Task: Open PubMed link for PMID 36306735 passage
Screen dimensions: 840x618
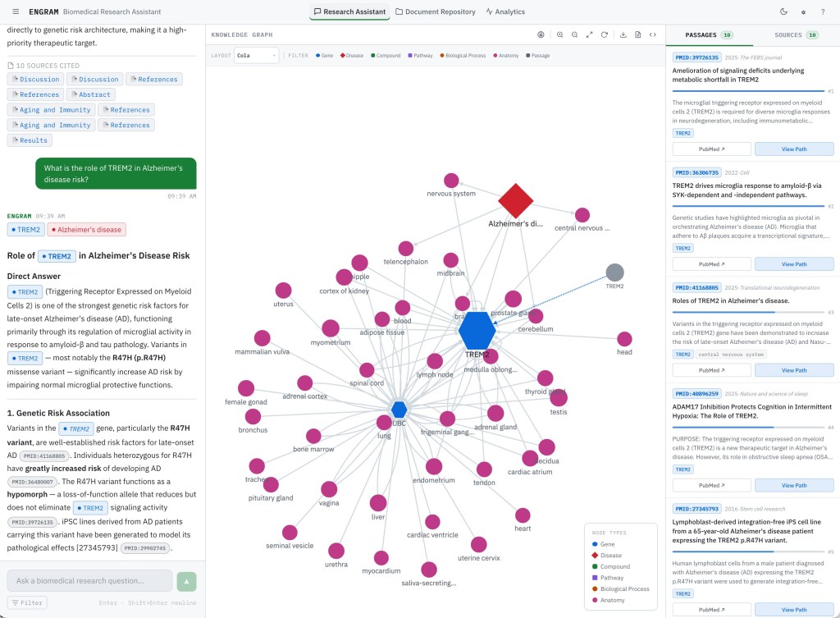Action: coord(712,264)
